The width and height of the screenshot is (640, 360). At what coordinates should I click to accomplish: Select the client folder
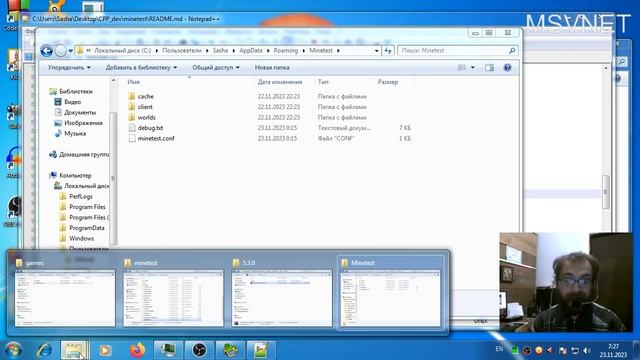point(145,107)
